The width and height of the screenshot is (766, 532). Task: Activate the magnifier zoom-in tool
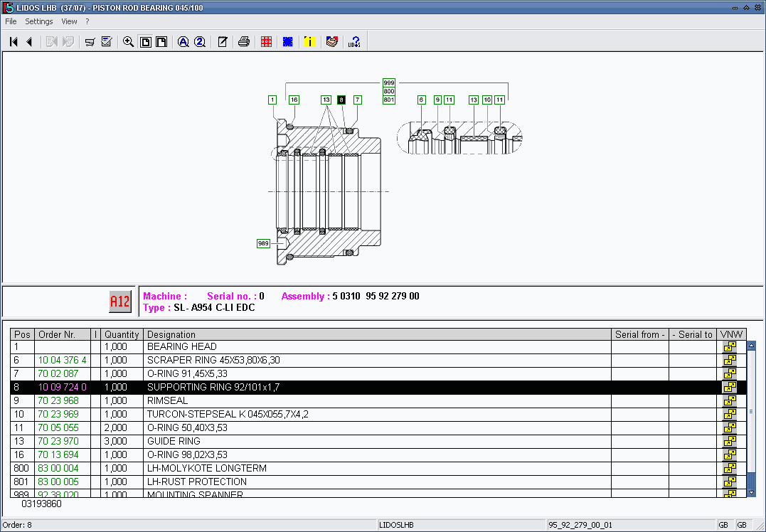(129, 42)
